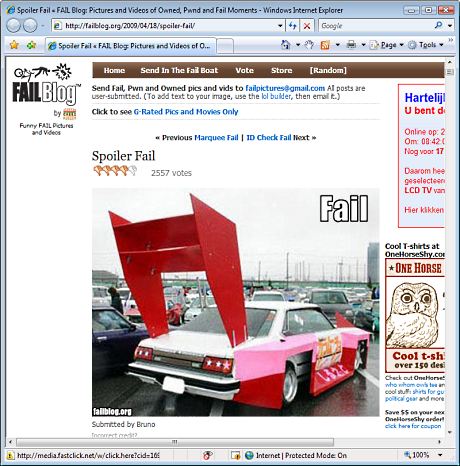Open Favorites Center star icon
This screenshot has height=466, width=460.
pos(14,45)
